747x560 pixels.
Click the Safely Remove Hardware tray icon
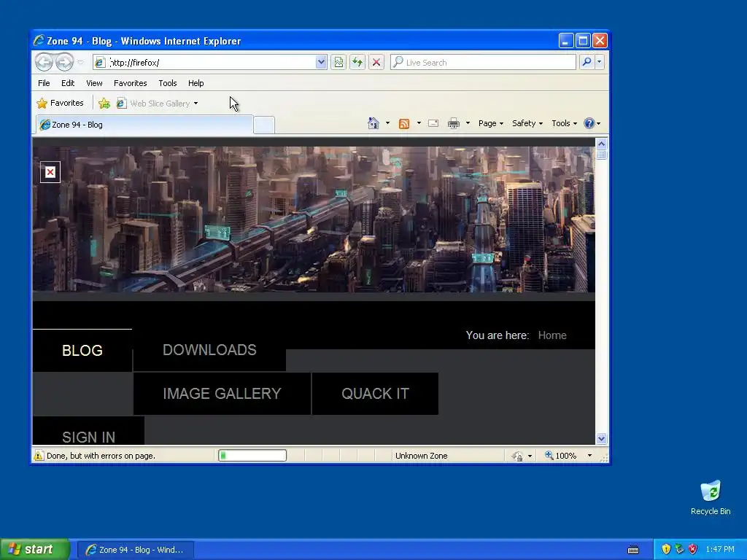[679, 549]
